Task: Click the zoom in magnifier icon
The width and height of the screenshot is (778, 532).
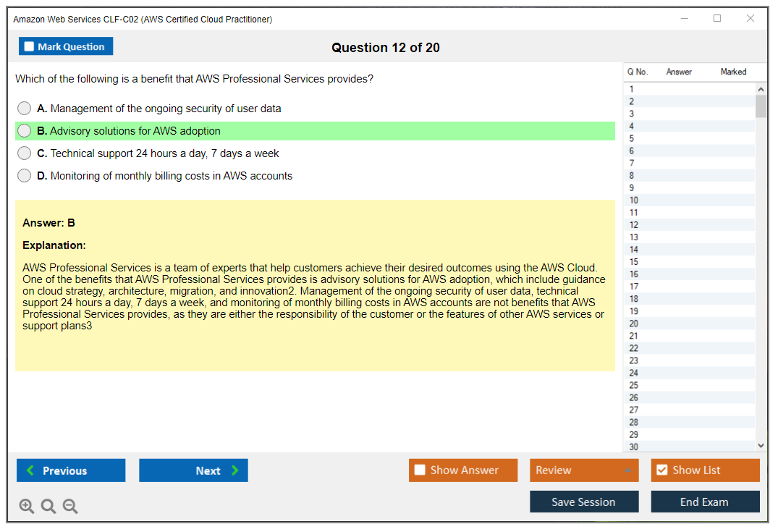Action: (x=27, y=507)
